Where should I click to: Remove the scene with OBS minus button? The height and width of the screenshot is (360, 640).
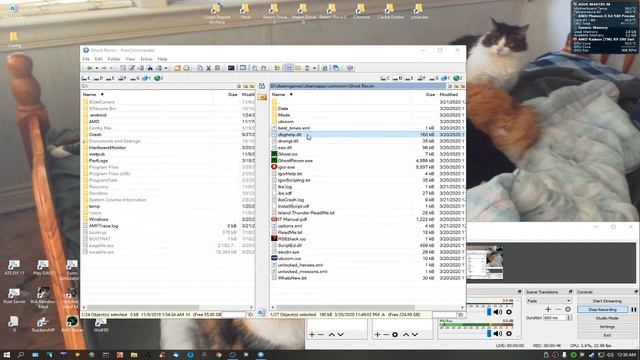point(321,335)
